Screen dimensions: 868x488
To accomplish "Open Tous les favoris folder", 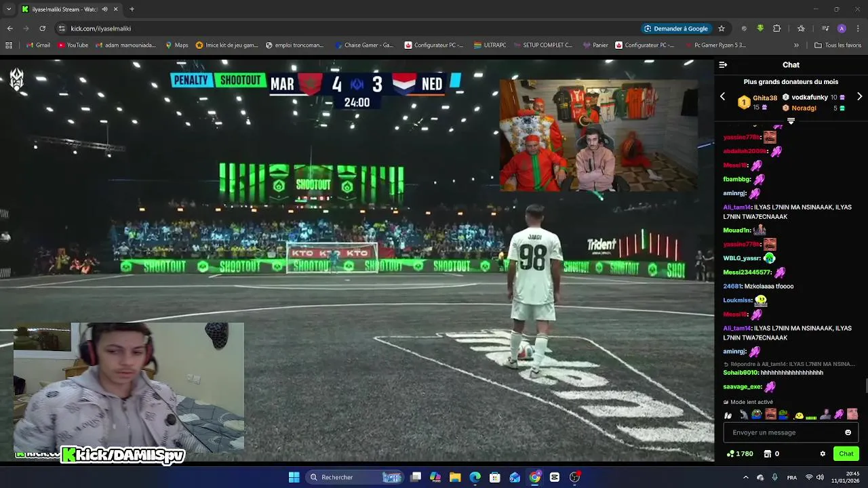I will 838,45.
